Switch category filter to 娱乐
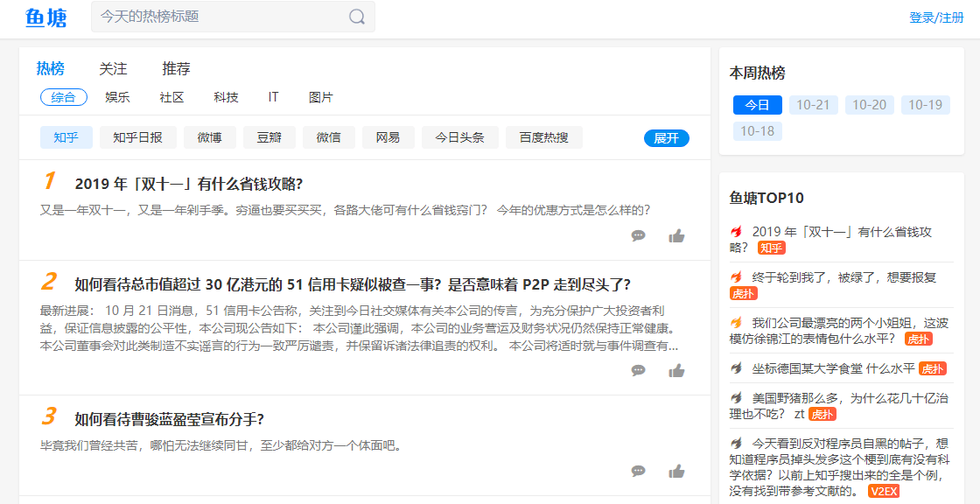The image size is (980, 504). tap(117, 97)
